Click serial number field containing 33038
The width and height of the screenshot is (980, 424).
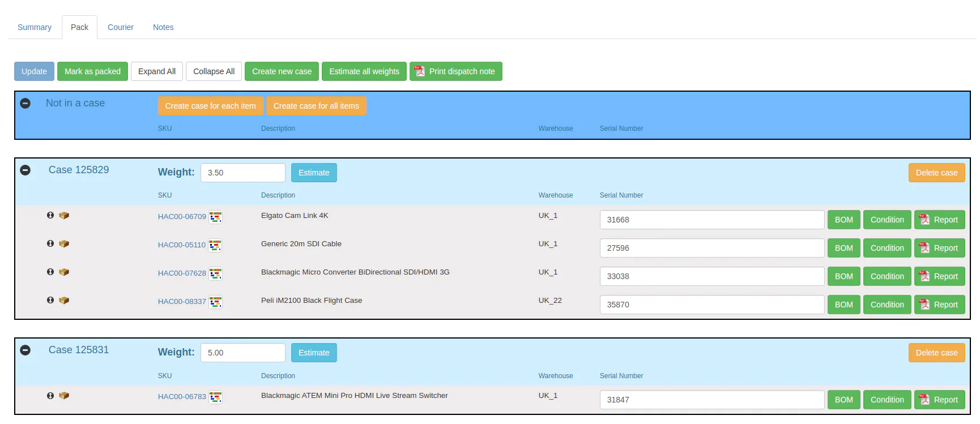coord(712,276)
